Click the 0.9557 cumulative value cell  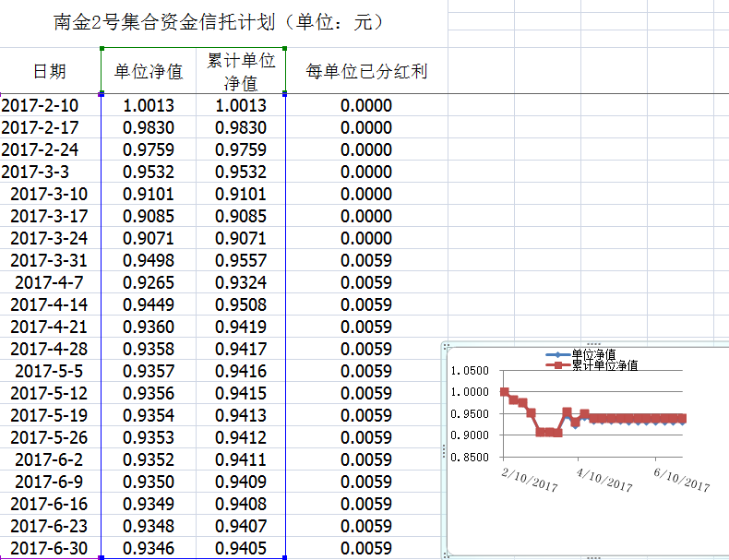tap(240, 260)
